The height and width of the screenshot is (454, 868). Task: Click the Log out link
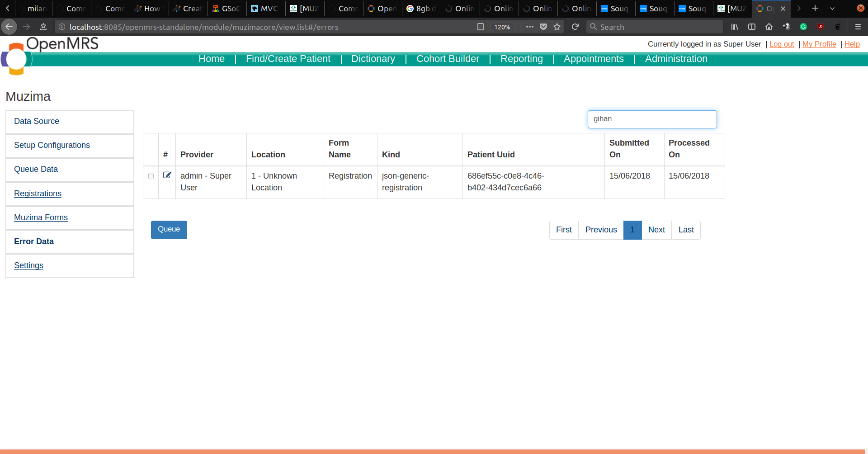coord(782,44)
